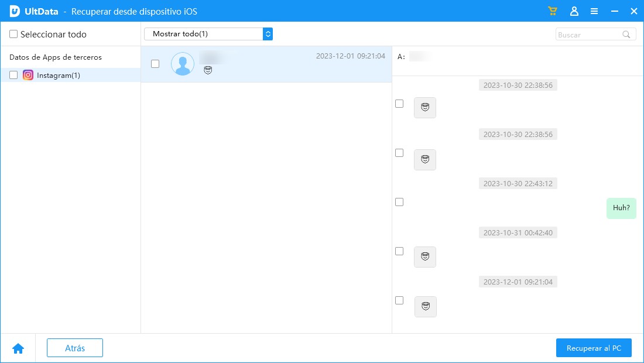Click the Seleccionar todo label
The height and width of the screenshot is (363, 644).
53,35
